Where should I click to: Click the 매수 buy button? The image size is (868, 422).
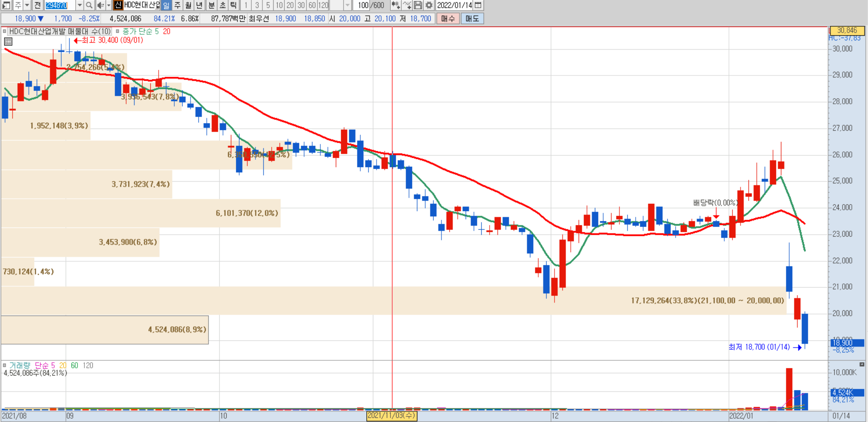448,19
